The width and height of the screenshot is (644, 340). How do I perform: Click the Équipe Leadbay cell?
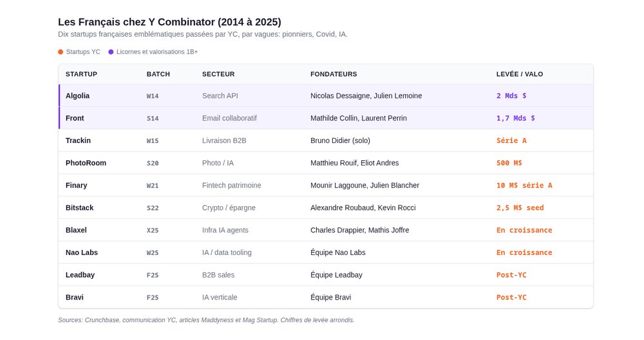coord(336,275)
